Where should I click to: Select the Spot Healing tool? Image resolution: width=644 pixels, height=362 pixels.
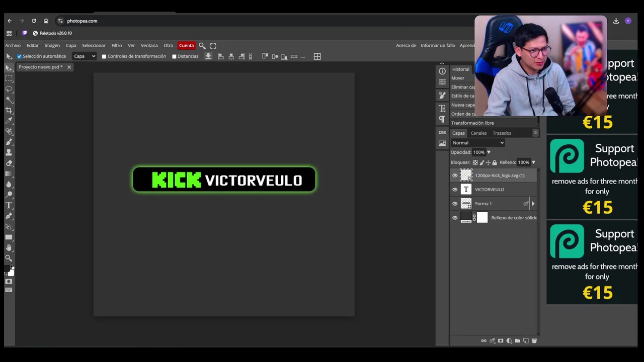tap(9, 131)
